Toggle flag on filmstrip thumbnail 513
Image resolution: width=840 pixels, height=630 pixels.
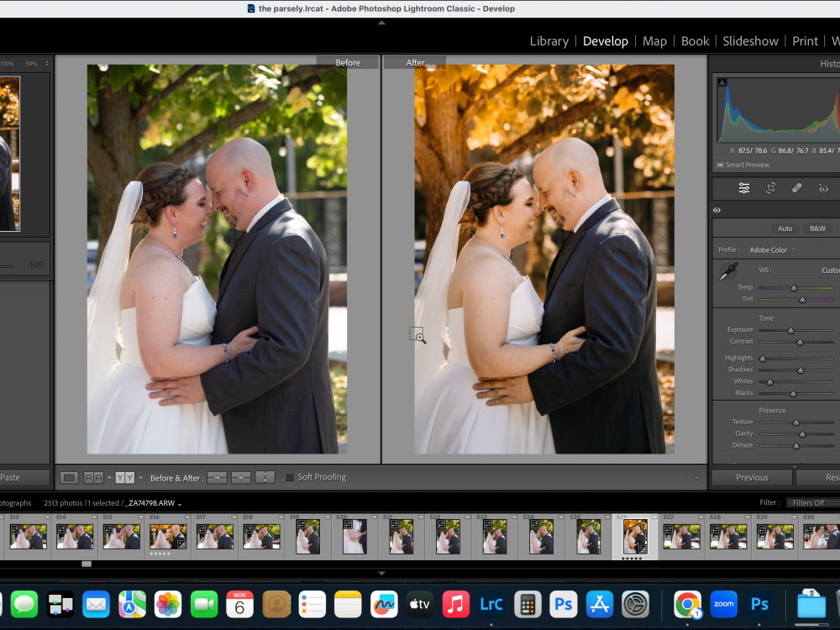pos(47,517)
